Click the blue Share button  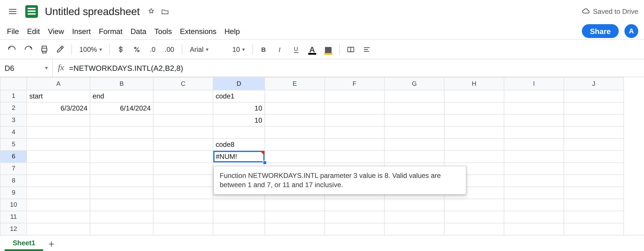[x=600, y=31]
